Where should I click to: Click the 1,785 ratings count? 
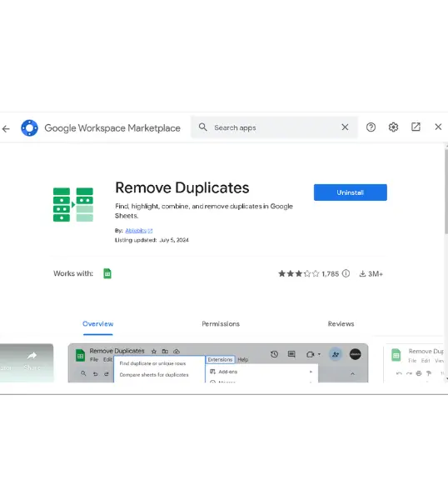[330, 274]
